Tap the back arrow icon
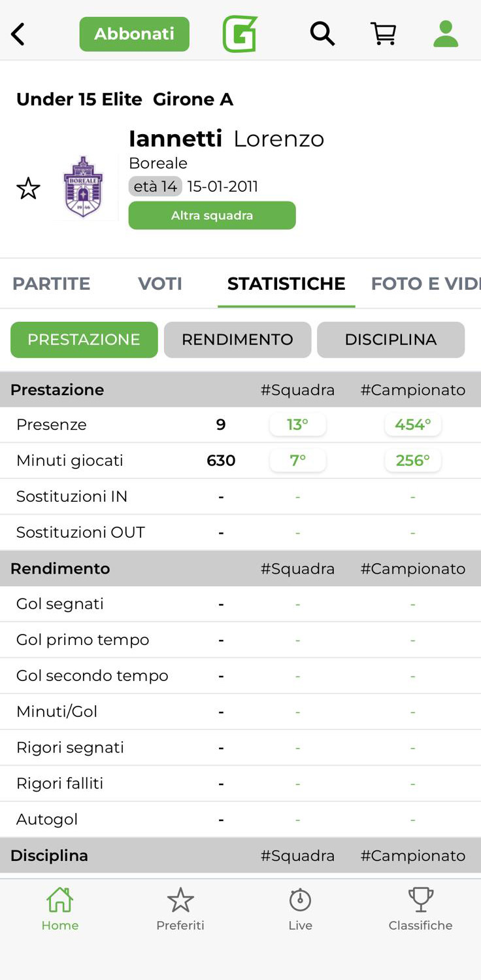Image resolution: width=481 pixels, height=980 pixels. (x=18, y=34)
